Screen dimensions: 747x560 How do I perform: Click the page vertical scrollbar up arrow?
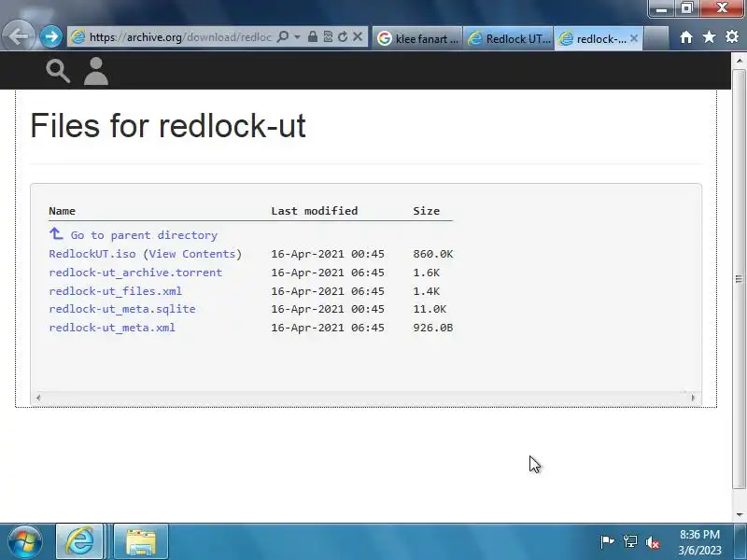pyautogui.click(x=739, y=61)
